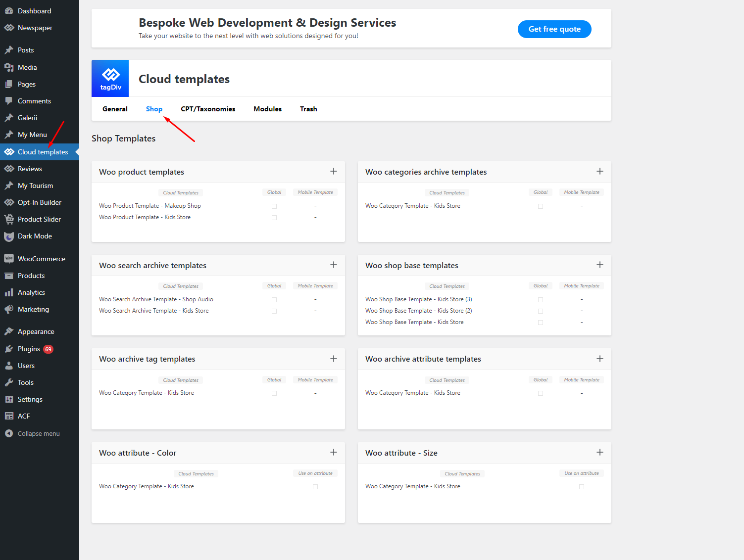Click the Dashboard gauge icon in sidebar
Viewport: 744px width, 560px height.
click(9, 11)
